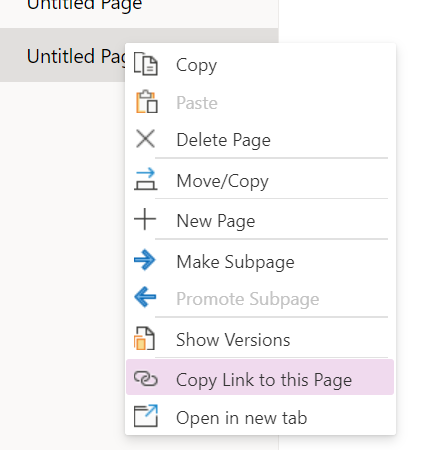Screen dimensions: 444x450
Task: Click the Delete Page X icon
Action: [145, 139]
